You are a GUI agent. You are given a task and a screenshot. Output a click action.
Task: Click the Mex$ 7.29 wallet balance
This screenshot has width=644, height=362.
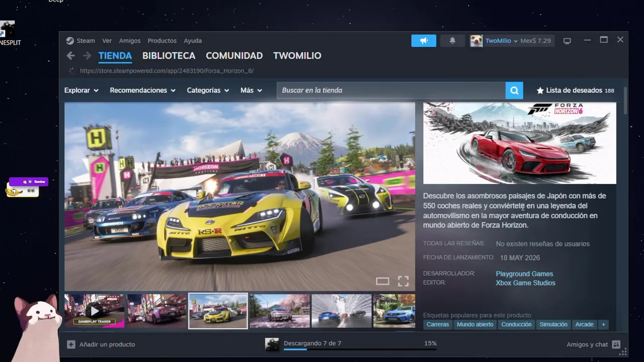point(535,41)
